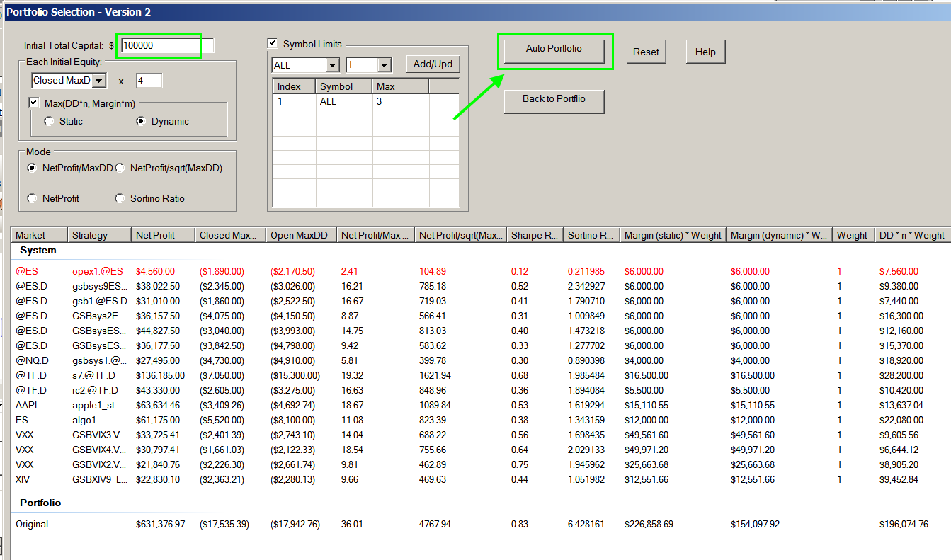Viewport: 951px width, 560px height.
Task: Open the symbol max count dropdown
Action: pyautogui.click(x=384, y=65)
